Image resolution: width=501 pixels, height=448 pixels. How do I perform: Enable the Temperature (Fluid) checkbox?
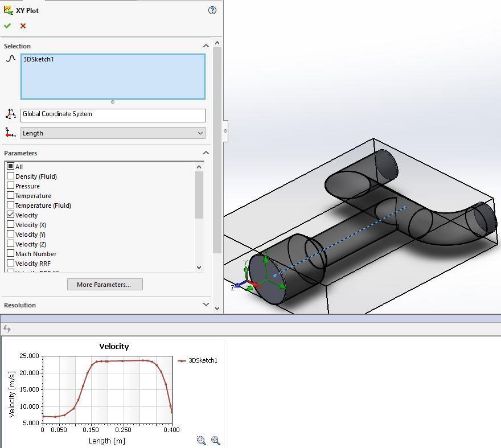[11, 205]
